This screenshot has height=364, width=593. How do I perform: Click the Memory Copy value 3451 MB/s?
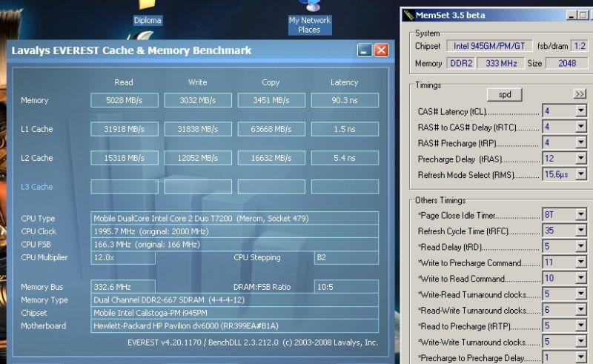(x=271, y=100)
